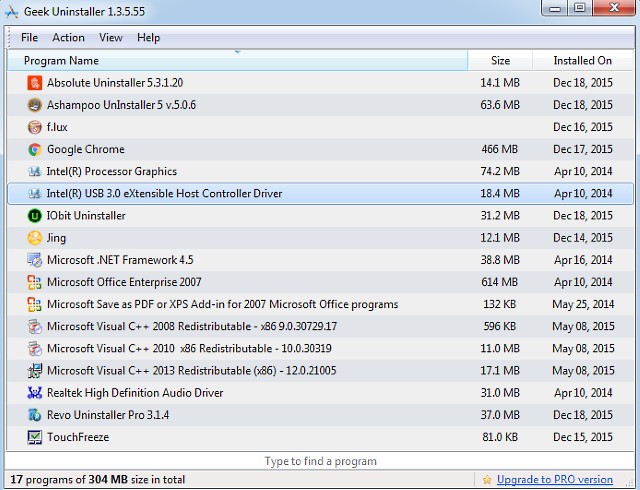Screen dimensions: 640x490
Task: Click the Visual C++ 2010 Redistributable icon
Action: pyautogui.click(x=35, y=348)
